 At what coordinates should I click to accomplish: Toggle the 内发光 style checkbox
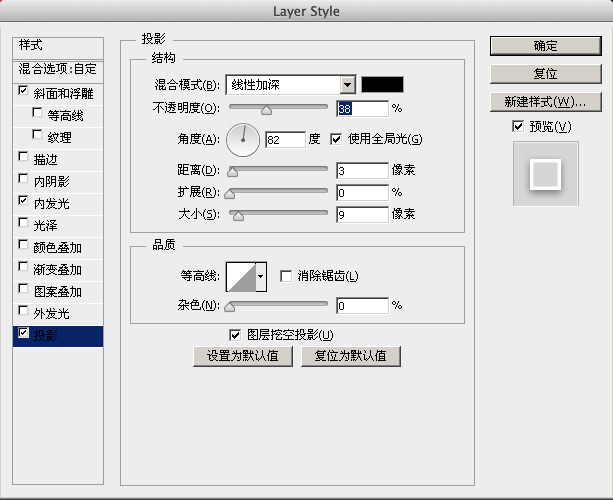coord(23,201)
